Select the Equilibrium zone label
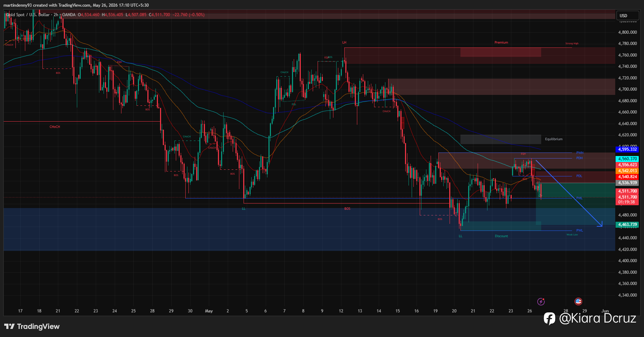644x337 pixels. (x=554, y=139)
